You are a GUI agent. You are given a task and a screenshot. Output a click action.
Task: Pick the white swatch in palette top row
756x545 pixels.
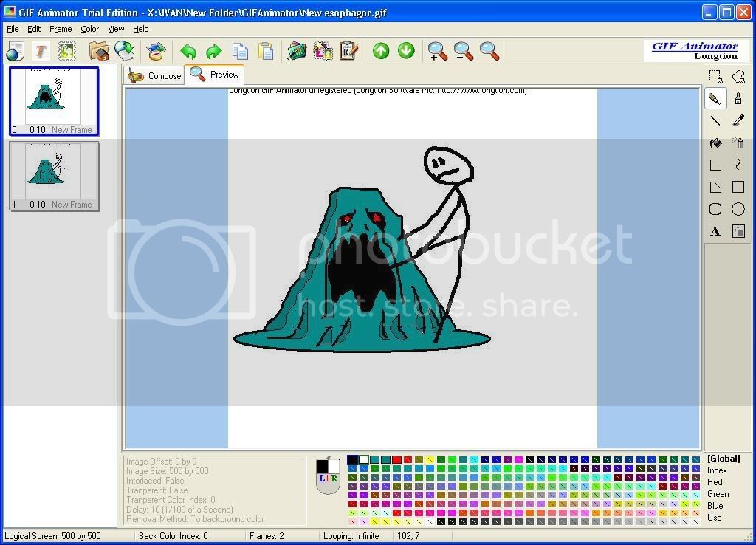[x=363, y=460]
